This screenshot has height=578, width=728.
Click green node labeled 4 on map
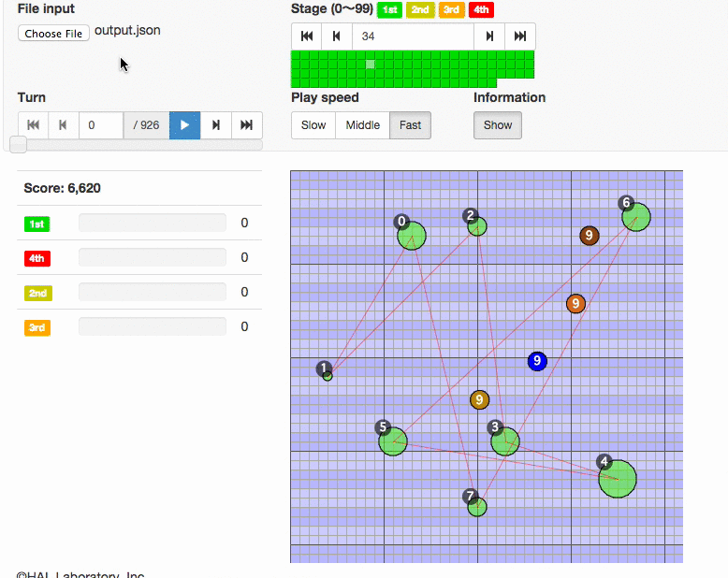[618, 479]
